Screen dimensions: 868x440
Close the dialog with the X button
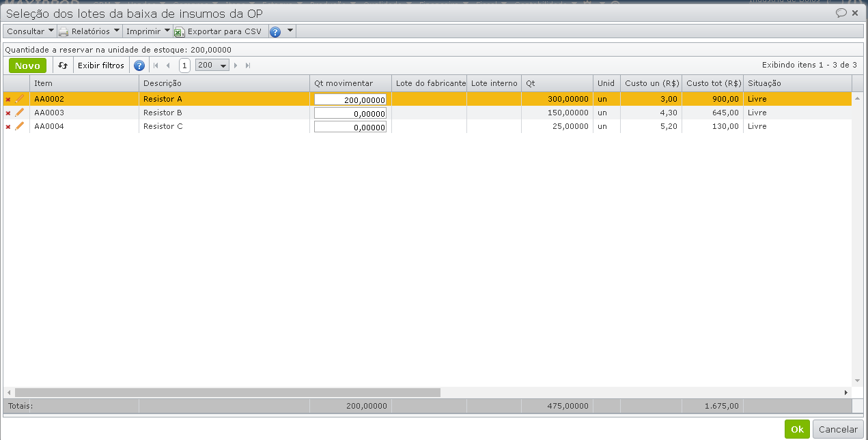tap(855, 12)
